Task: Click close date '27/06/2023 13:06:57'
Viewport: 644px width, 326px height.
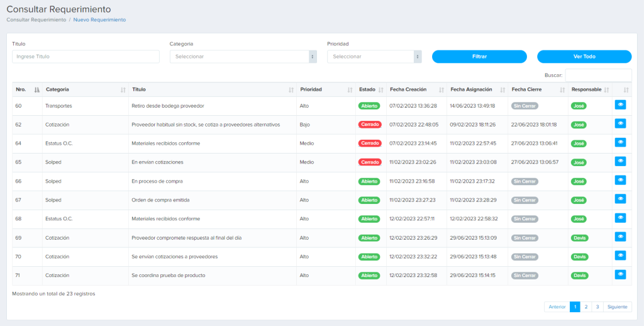Action: [535, 162]
